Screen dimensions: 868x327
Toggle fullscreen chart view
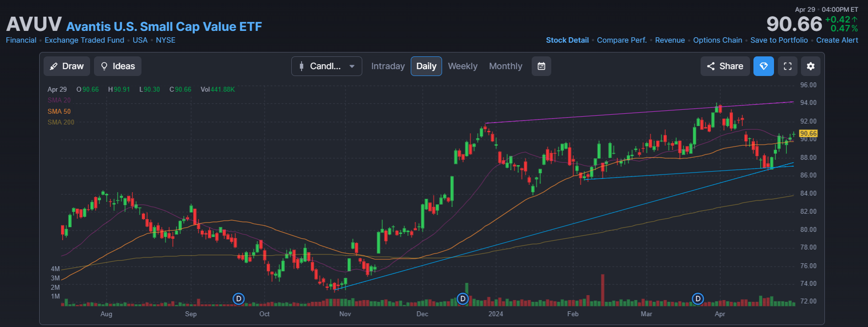[x=788, y=66]
